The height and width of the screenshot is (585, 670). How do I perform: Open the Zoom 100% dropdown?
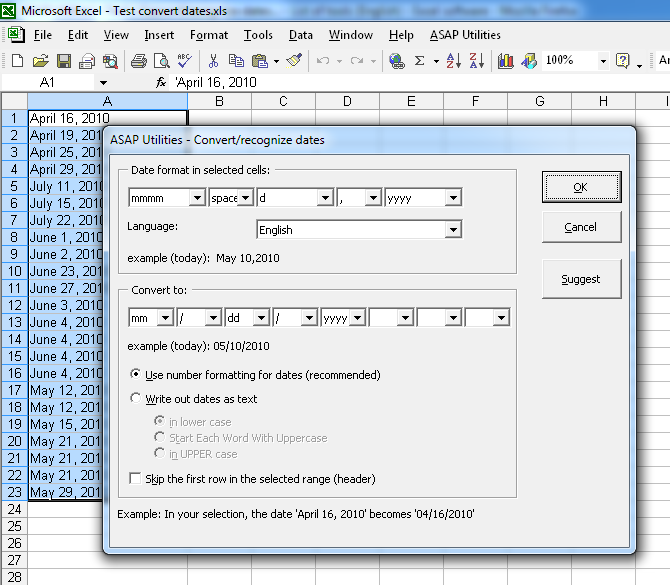603,61
